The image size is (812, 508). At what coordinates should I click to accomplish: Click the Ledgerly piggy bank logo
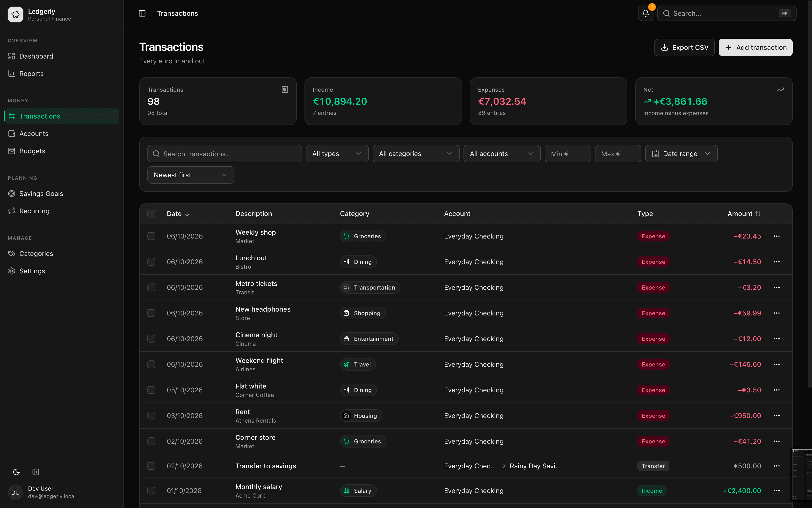coord(15,15)
